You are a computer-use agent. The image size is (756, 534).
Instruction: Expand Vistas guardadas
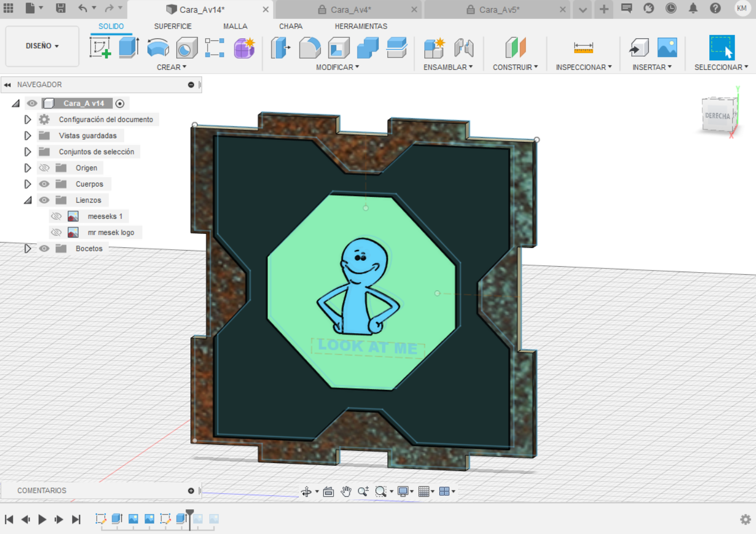(x=27, y=136)
